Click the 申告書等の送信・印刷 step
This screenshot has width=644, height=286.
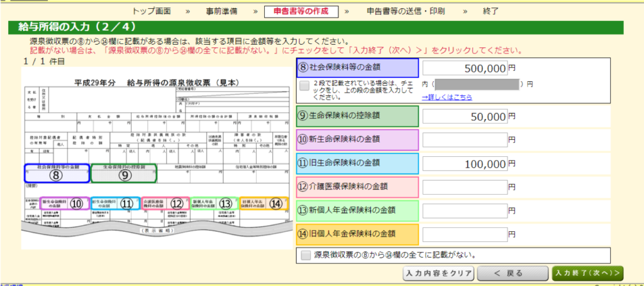(406, 11)
